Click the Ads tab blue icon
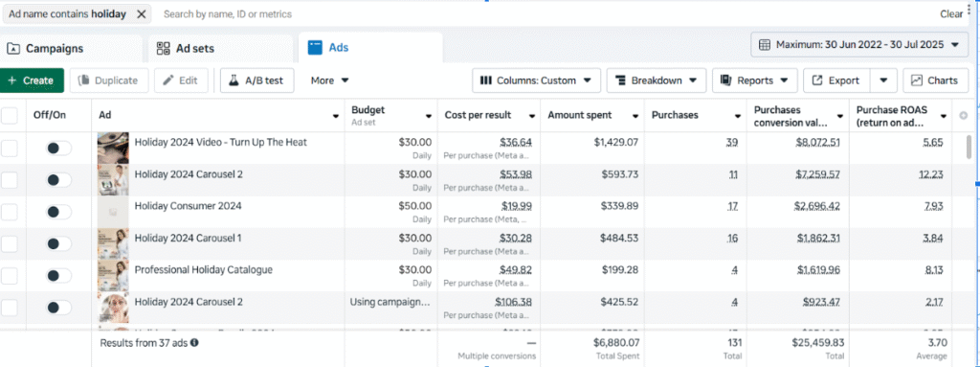This screenshot has width=980, height=367. (x=315, y=47)
